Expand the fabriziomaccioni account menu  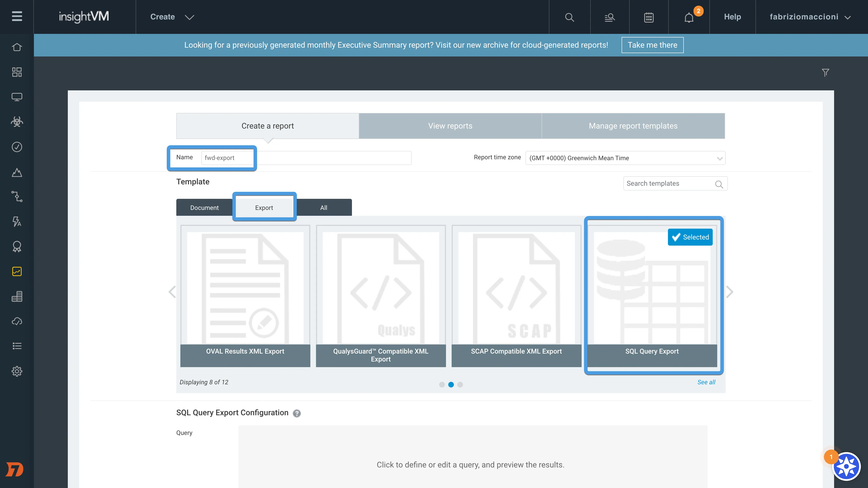tap(810, 17)
